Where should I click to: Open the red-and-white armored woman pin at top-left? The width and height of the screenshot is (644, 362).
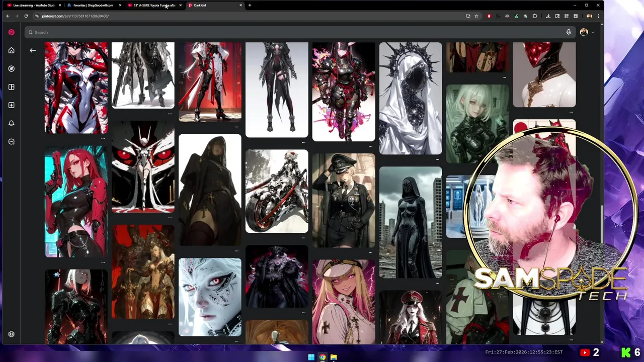tap(76, 87)
